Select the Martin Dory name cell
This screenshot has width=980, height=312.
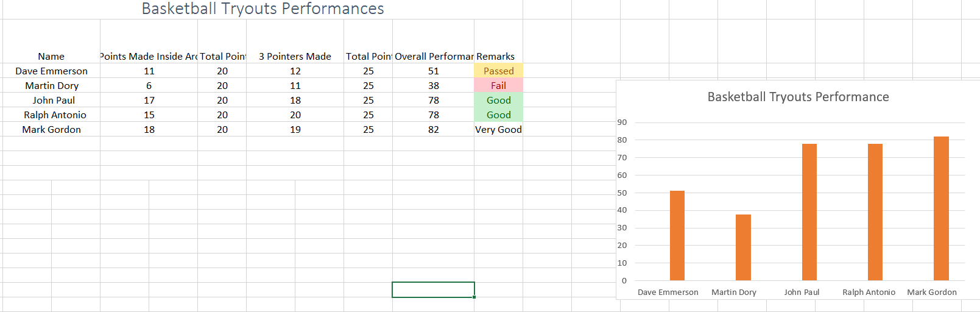pyautogui.click(x=51, y=86)
